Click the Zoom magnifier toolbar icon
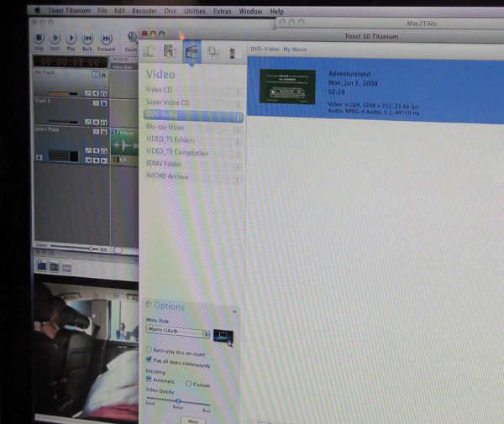 point(132,37)
